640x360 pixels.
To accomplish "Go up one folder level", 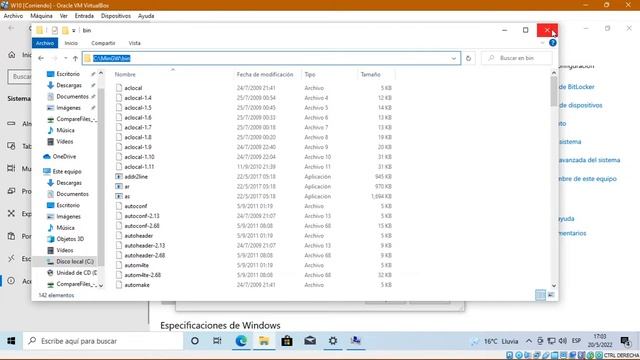I will (x=75, y=58).
